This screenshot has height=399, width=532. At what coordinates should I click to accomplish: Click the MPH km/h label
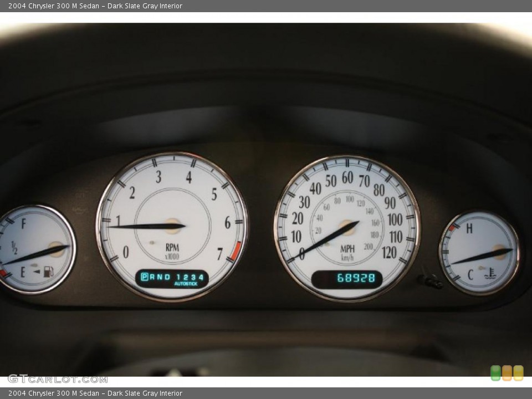click(347, 253)
